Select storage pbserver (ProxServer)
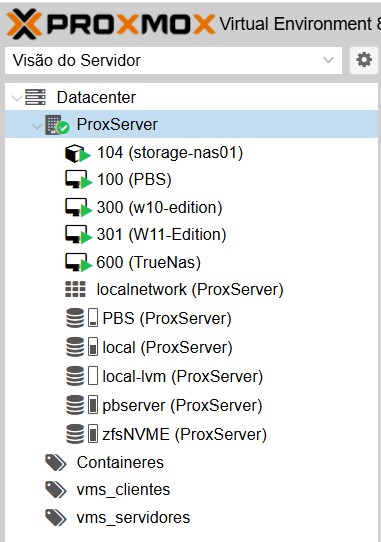The height and width of the screenshot is (542, 381). tap(183, 405)
